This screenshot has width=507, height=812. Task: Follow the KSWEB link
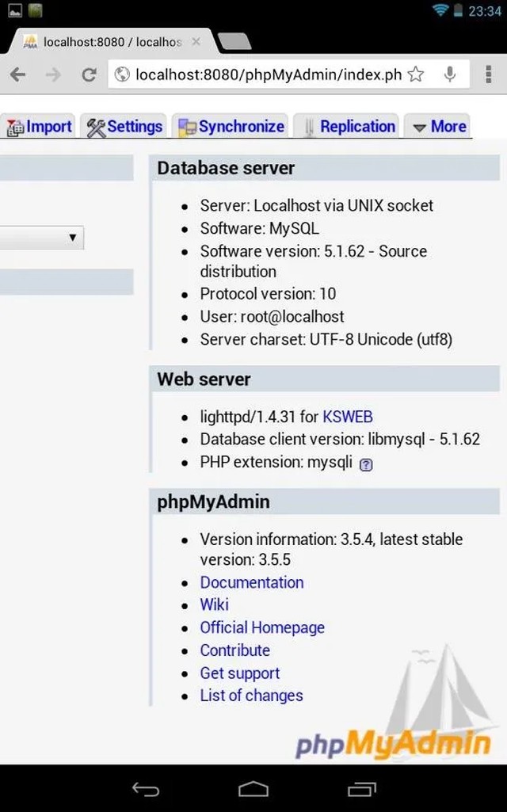click(x=347, y=417)
